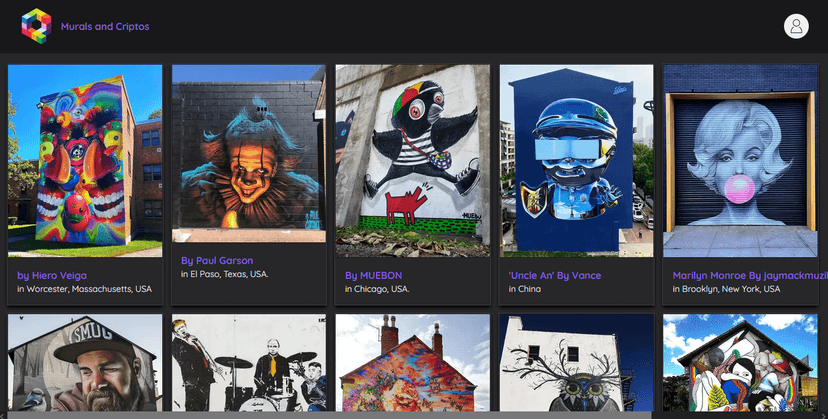This screenshot has height=419, width=828.
Task: Open the owl with antlers mural
Action: tap(577, 363)
